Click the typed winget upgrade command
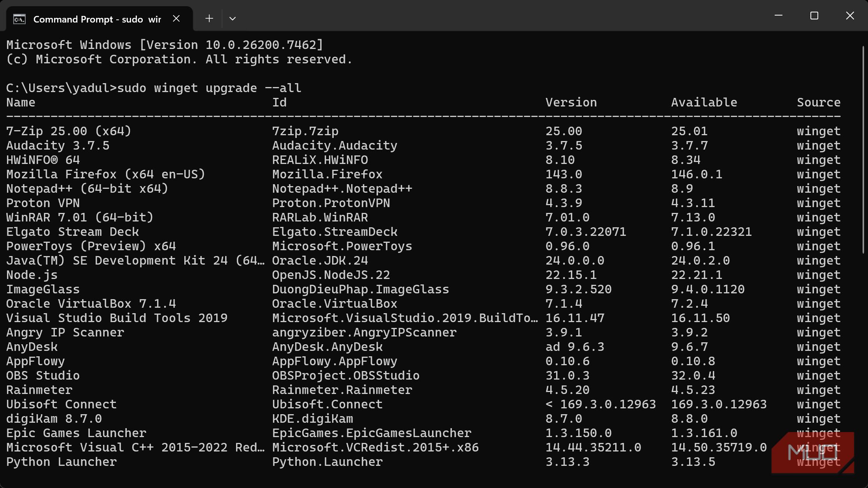 209,88
